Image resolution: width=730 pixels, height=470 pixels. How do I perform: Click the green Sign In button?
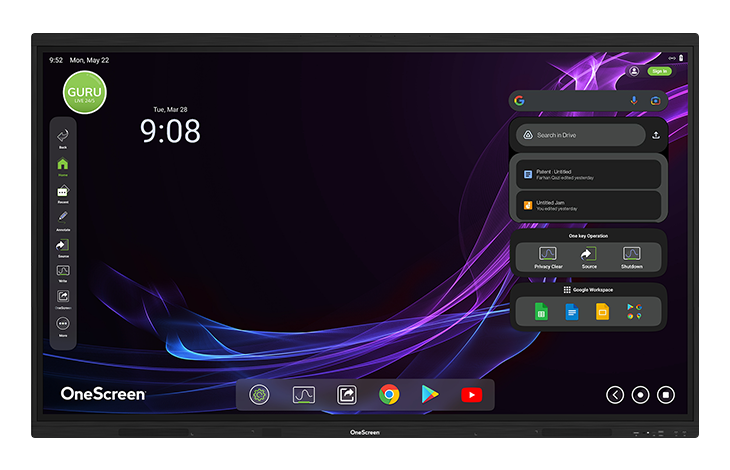tap(659, 71)
